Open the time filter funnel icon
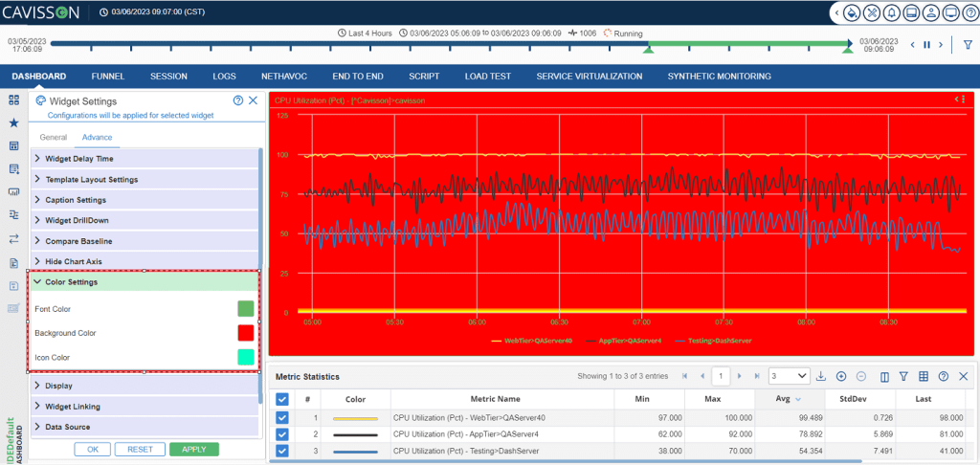 [x=968, y=44]
